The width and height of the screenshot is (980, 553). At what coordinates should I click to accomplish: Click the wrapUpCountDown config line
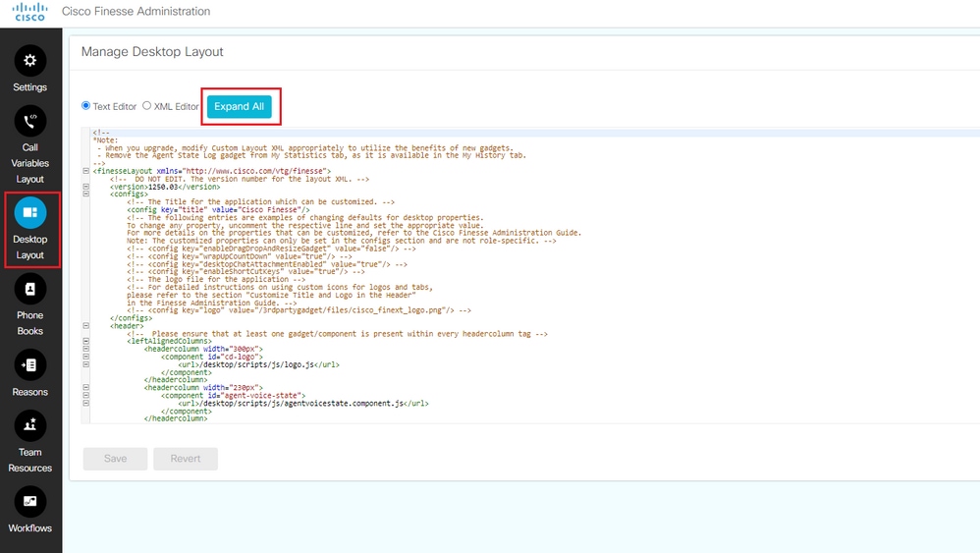click(x=240, y=256)
